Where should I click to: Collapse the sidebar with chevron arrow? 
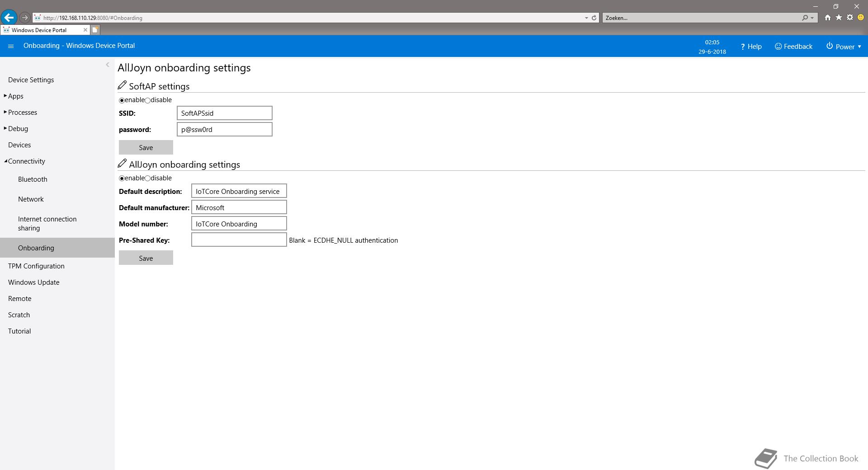108,65
